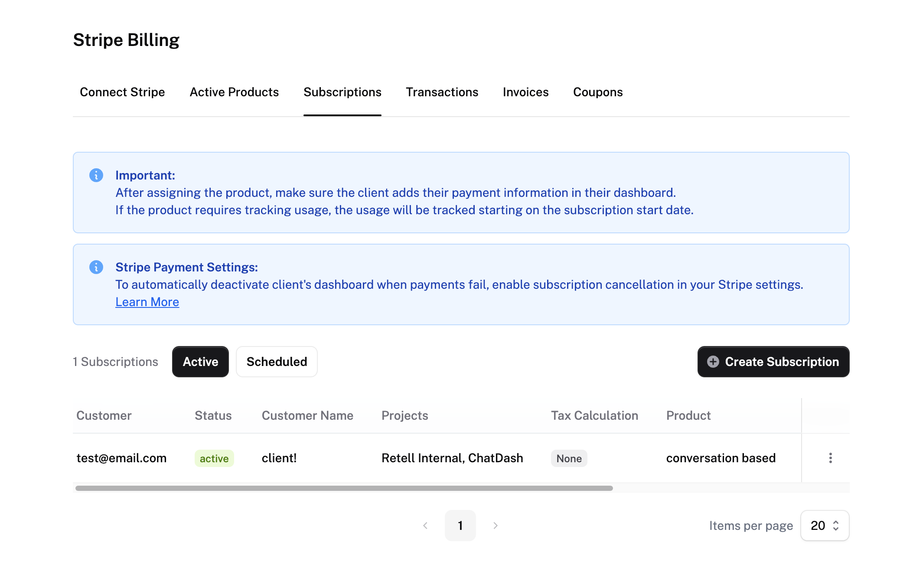913x588 pixels.
Task: Go to the previous page arrow
Action: tap(425, 526)
